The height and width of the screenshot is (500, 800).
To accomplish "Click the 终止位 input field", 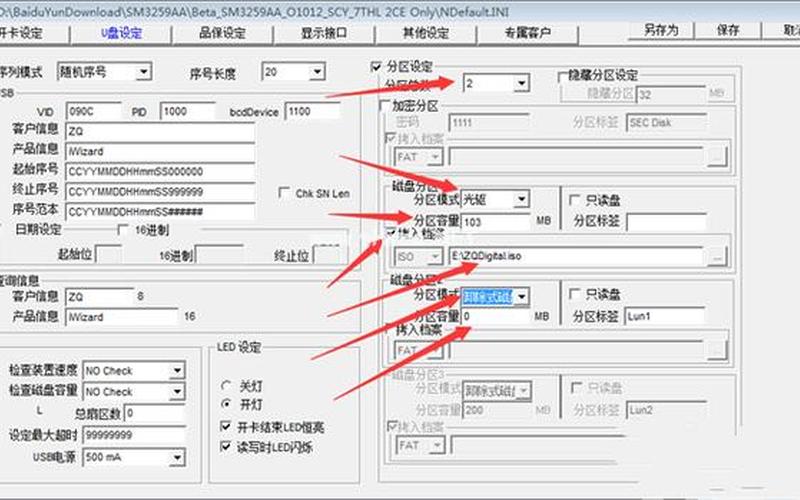I will click(x=327, y=254).
